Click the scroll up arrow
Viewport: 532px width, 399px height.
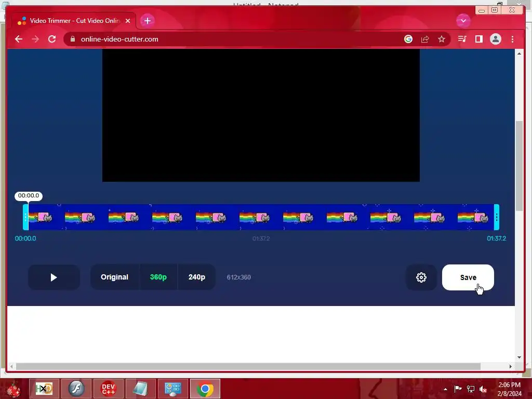pos(519,54)
